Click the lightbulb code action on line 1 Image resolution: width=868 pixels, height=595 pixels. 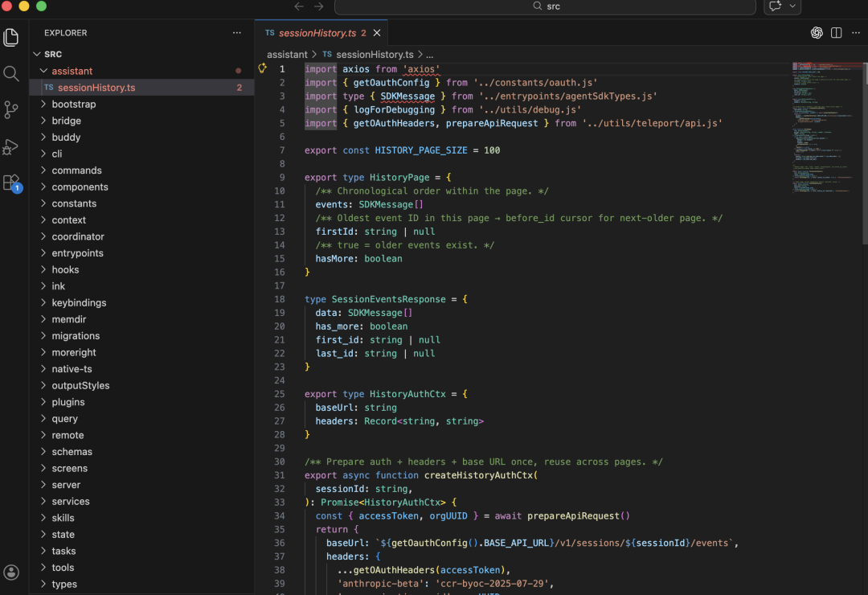262,68
